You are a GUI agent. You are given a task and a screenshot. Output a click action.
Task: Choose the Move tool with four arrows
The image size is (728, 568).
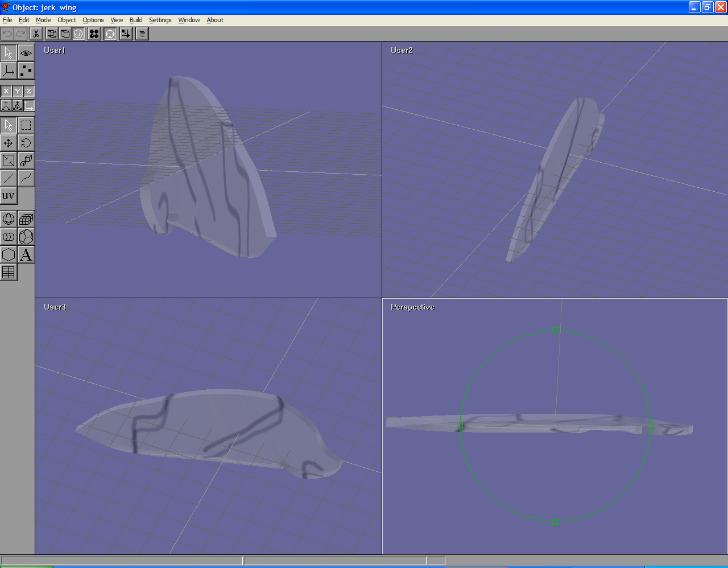(x=9, y=143)
